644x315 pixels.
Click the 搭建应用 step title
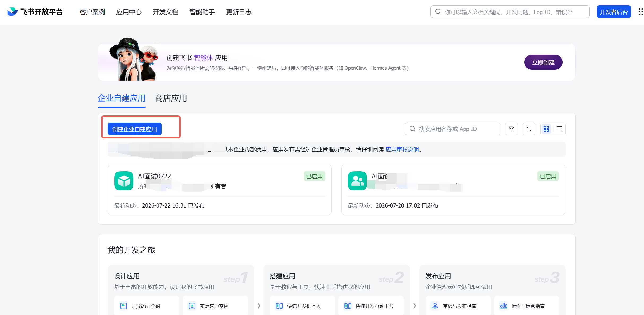pos(282,276)
